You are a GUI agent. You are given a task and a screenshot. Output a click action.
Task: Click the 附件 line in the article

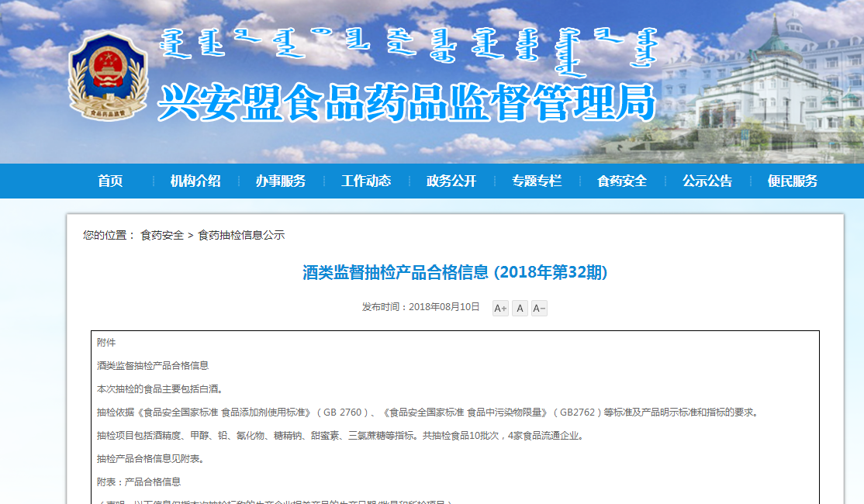(x=106, y=343)
